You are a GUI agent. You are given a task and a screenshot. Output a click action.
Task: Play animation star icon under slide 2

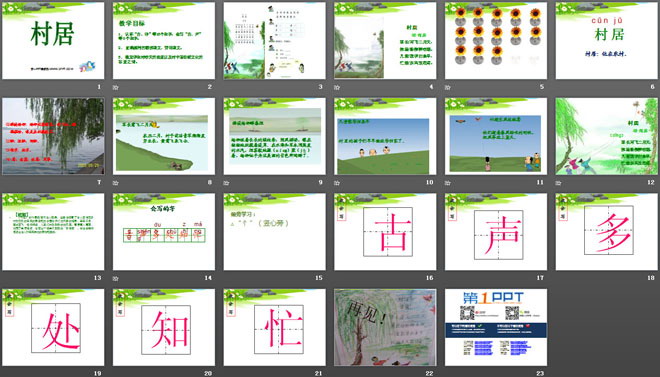tap(116, 88)
